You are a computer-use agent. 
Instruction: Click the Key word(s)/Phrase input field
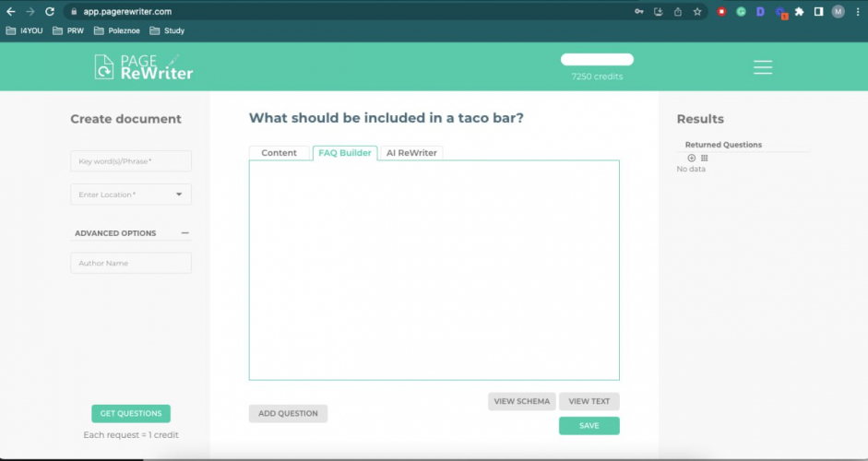click(x=131, y=161)
